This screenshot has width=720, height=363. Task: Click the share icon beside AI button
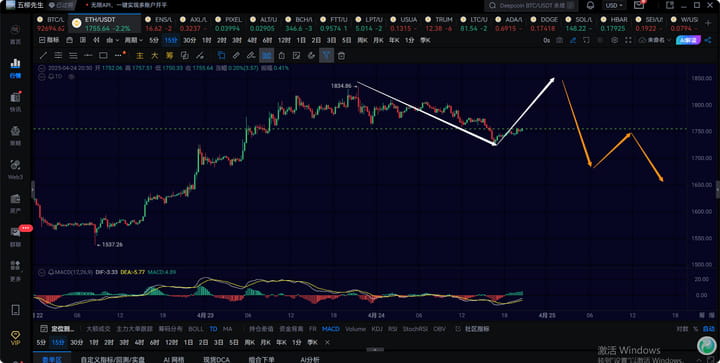click(x=709, y=40)
